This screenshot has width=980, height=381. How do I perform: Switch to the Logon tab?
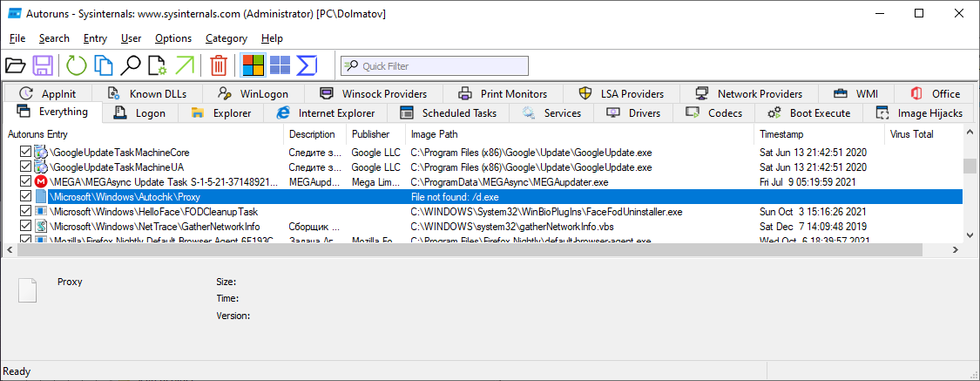(140, 113)
